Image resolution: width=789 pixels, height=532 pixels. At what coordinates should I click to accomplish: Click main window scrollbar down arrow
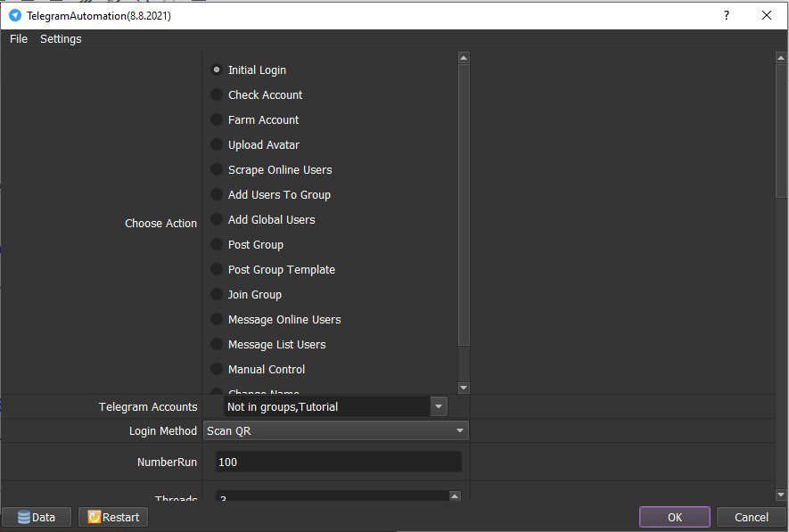781,495
